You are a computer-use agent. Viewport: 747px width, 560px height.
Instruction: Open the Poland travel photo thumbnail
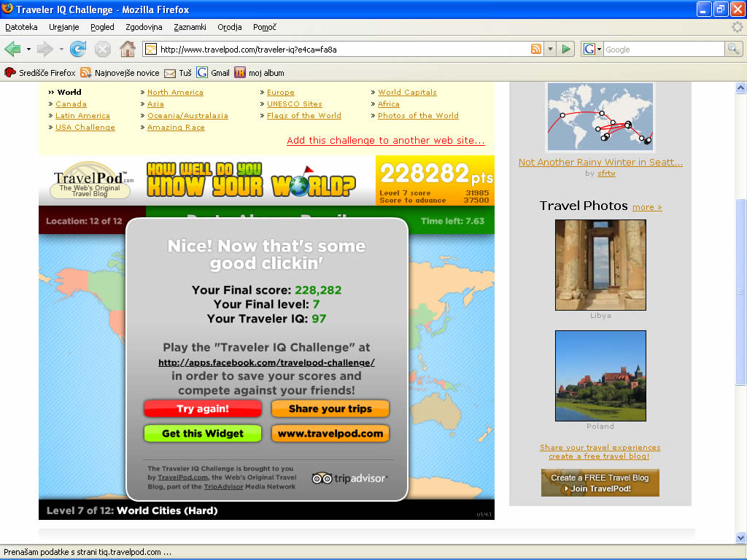[600, 376]
